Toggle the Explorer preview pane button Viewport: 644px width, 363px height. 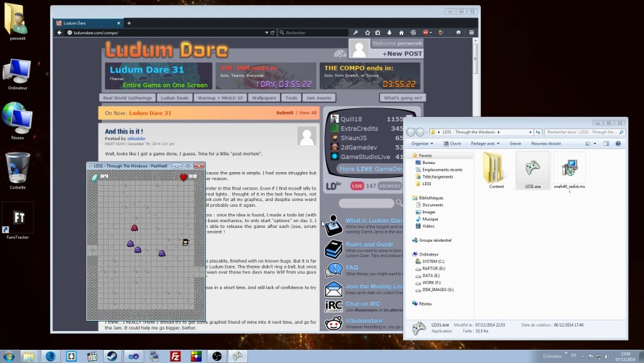pyautogui.click(x=606, y=144)
